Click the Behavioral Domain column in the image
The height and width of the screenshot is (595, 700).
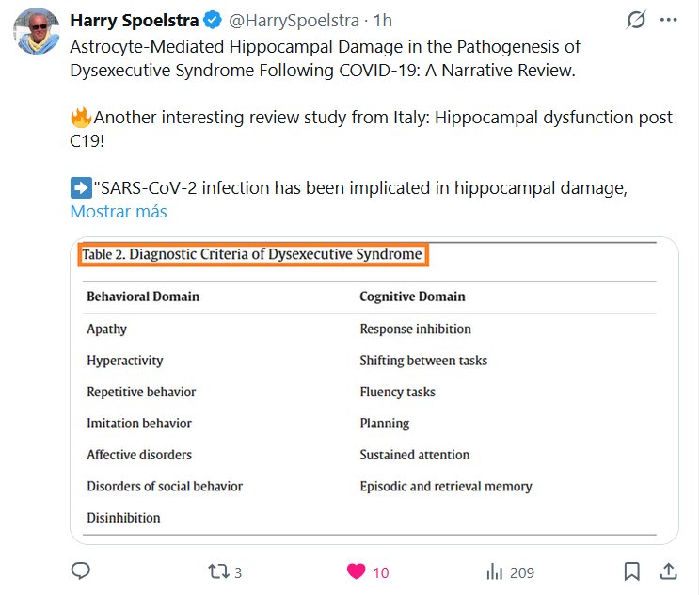[143, 297]
